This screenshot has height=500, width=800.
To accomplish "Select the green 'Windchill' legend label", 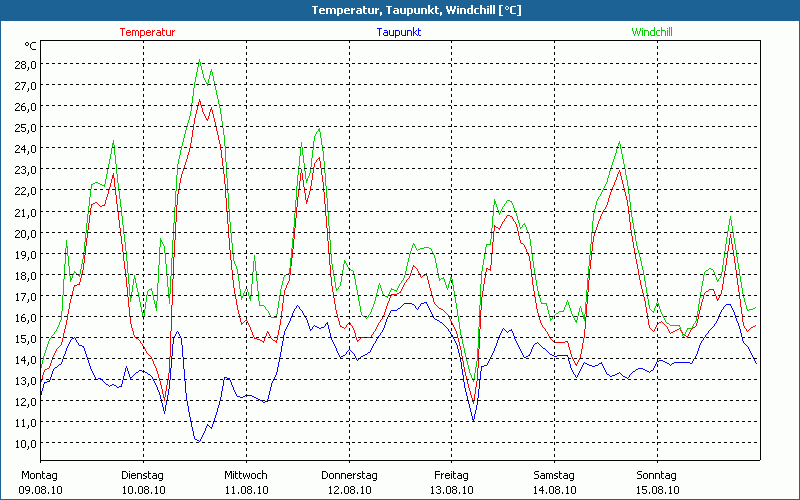I will (x=652, y=32).
